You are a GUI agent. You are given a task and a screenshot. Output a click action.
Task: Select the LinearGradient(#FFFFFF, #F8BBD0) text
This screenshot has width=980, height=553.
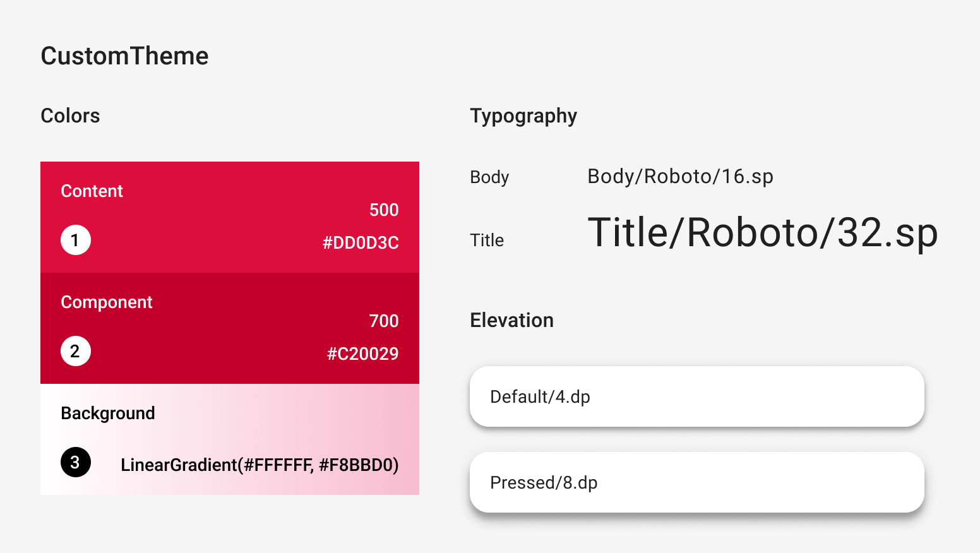pos(260,465)
